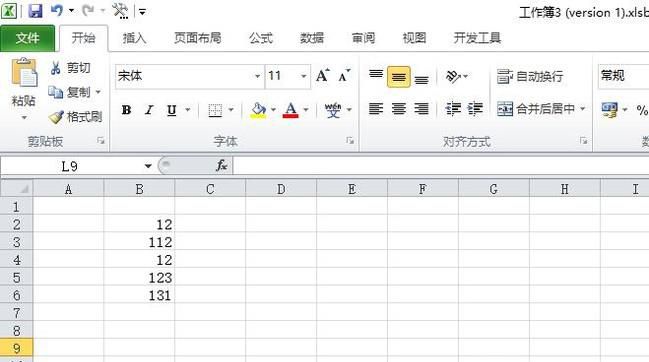Viewport: 649px width, 362px height.
Task: Open the 文件 (File) tab
Action: coord(27,38)
